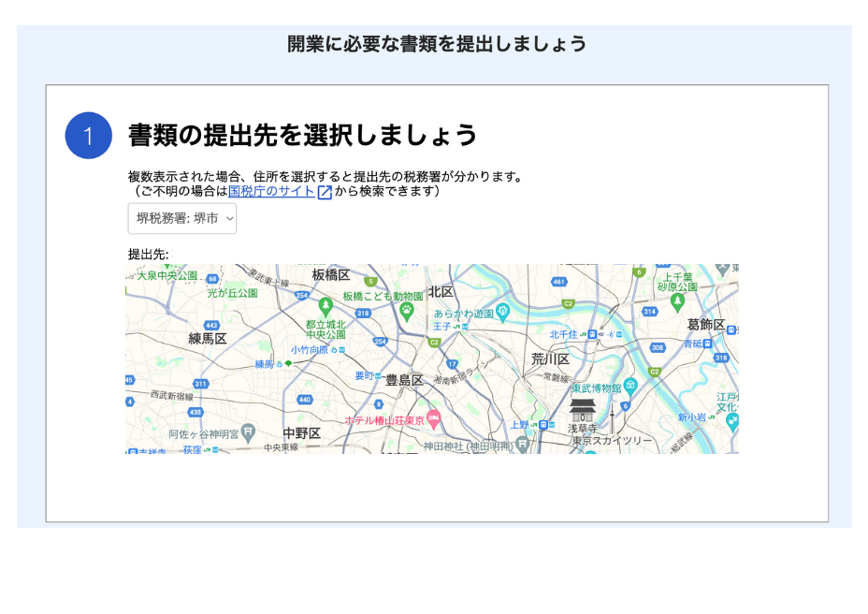Select the 阿佐ヶ谷神明宮 shrine marker

[x=247, y=431]
